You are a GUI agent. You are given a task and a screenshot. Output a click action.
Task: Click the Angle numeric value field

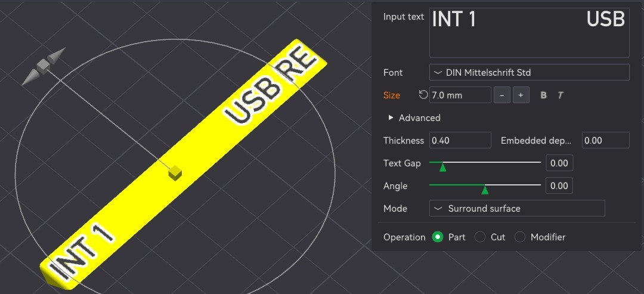point(559,186)
